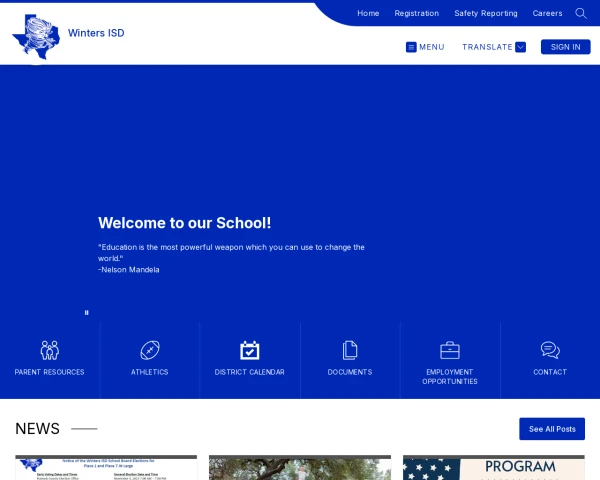Click the See All Posts button
Image resolution: width=600 pixels, height=480 pixels.
click(552, 429)
